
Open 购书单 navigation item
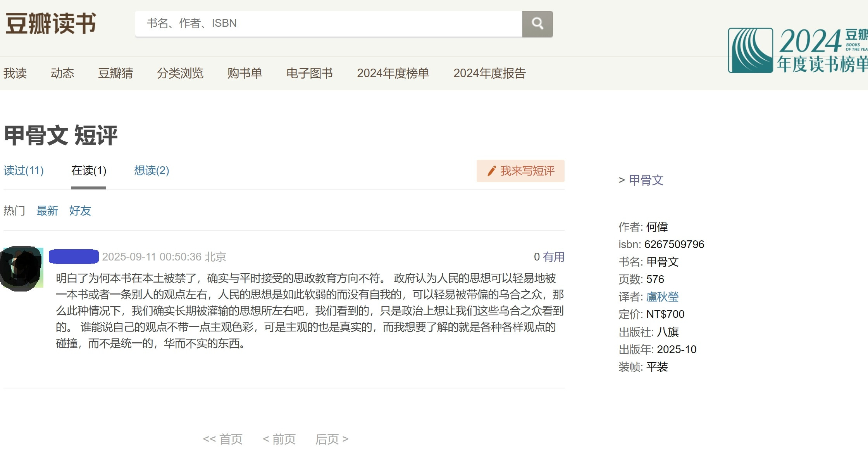coord(245,73)
